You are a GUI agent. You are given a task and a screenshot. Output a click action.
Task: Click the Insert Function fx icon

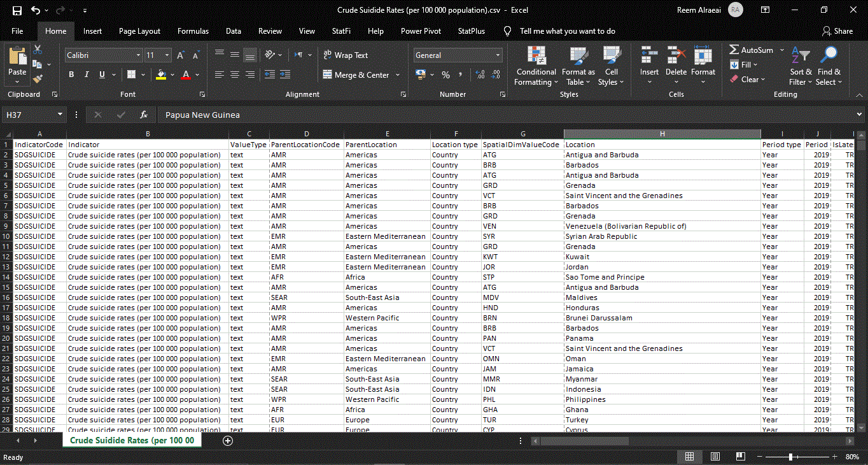pyautogui.click(x=144, y=115)
